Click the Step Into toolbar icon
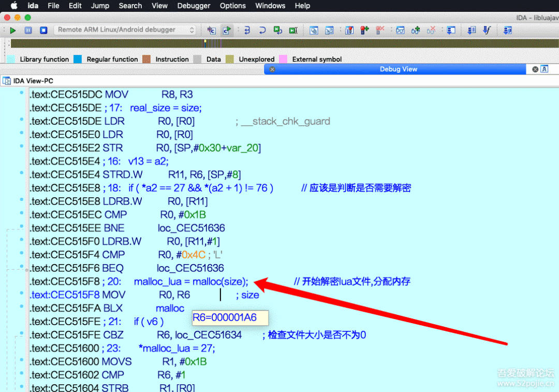 pyautogui.click(x=247, y=31)
